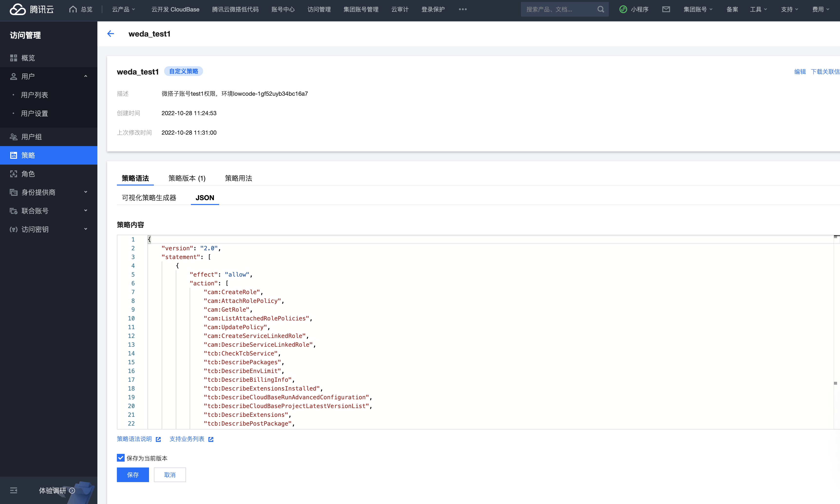Open 集团账号管理 in top nav
The height and width of the screenshot is (504, 840).
pos(361,9)
